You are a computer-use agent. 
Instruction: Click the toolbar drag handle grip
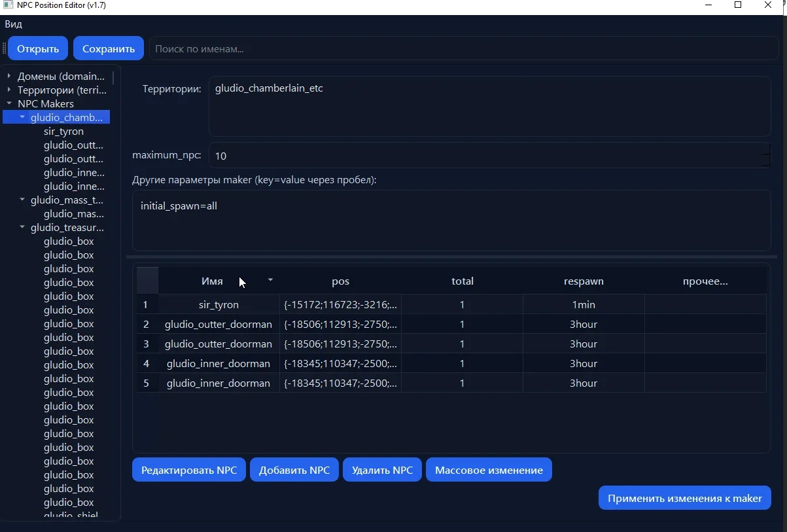coord(4,48)
